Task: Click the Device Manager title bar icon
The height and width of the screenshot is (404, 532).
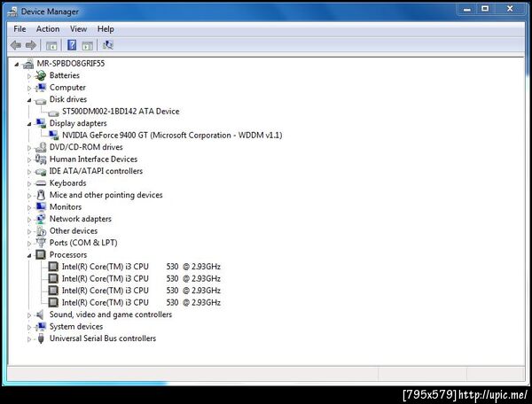Action: [12, 12]
